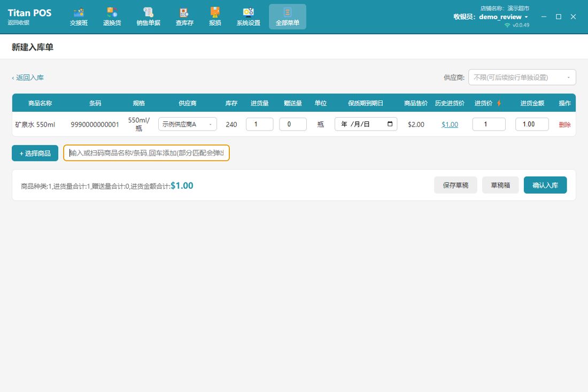588x392 pixels.
Task: Click the 库存 value 240
Action: click(231, 125)
